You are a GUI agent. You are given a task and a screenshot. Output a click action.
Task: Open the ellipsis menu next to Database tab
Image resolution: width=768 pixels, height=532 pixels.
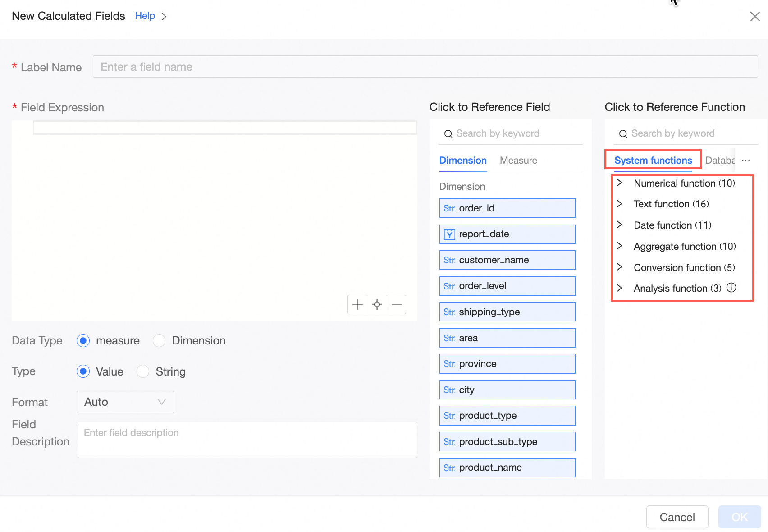tap(745, 160)
